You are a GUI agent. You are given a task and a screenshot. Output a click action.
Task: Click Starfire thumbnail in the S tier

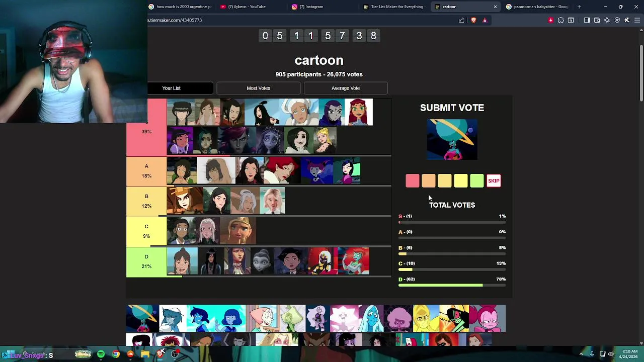[359, 112]
